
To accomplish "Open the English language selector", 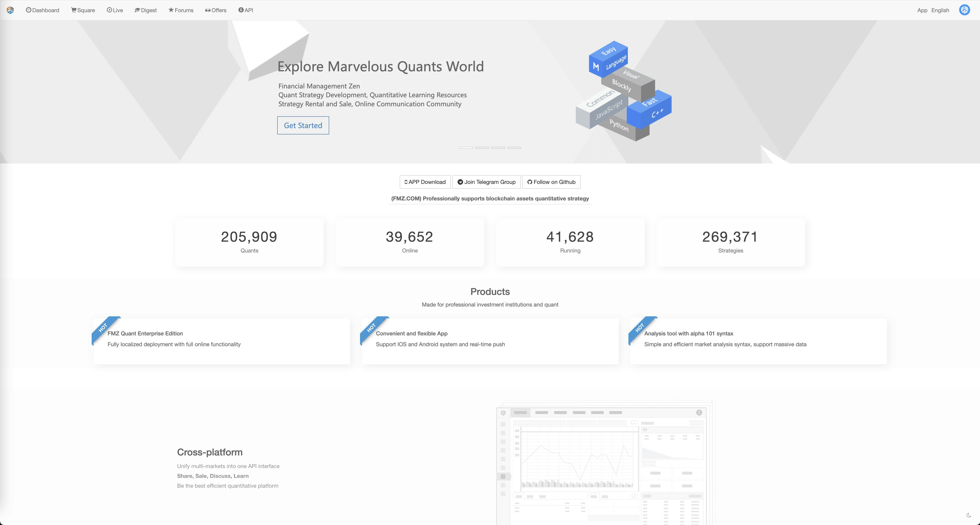I will (x=940, y=10).
